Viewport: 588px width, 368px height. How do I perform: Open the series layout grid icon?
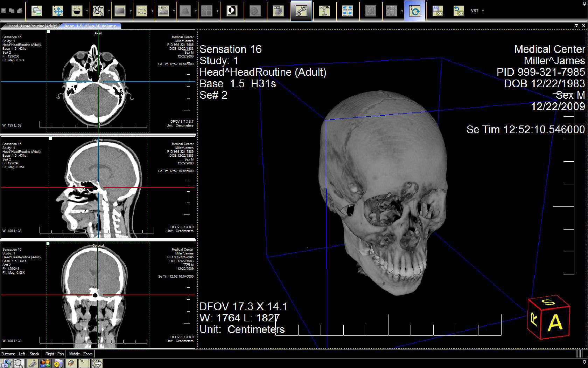click(347, 11)
